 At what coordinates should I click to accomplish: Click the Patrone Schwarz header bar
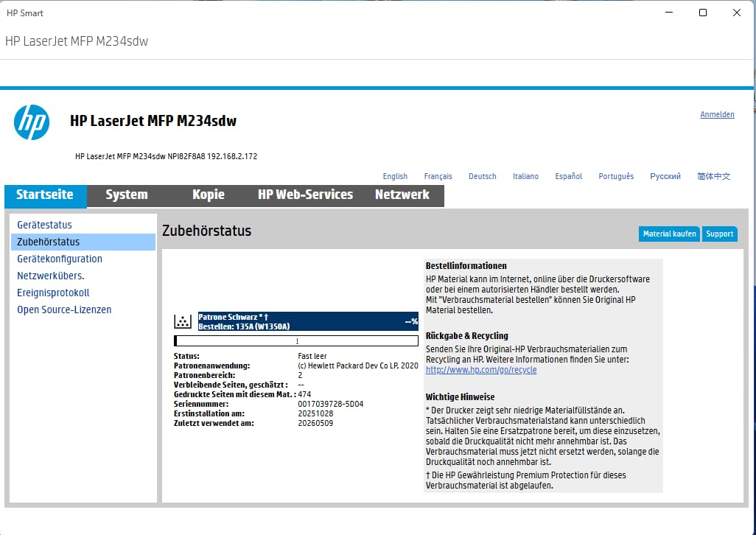308,321
